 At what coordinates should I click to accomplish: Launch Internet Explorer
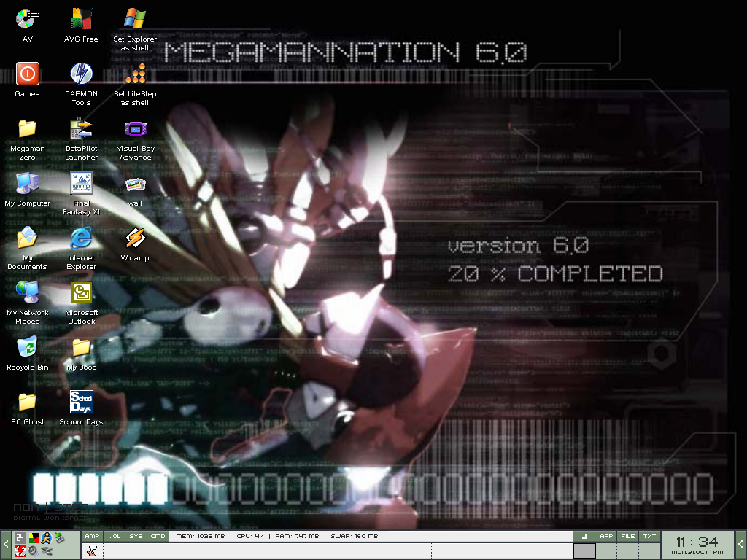coord(81,249)
